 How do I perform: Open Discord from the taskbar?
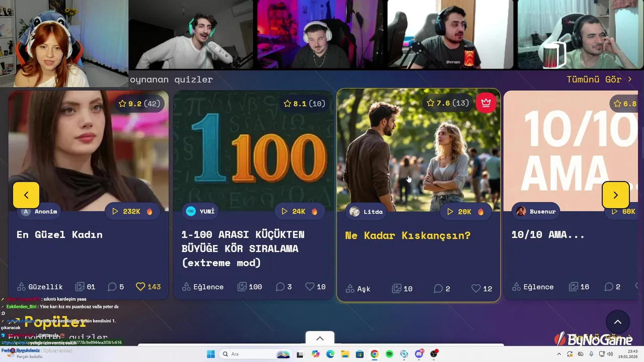pos(419,354)
